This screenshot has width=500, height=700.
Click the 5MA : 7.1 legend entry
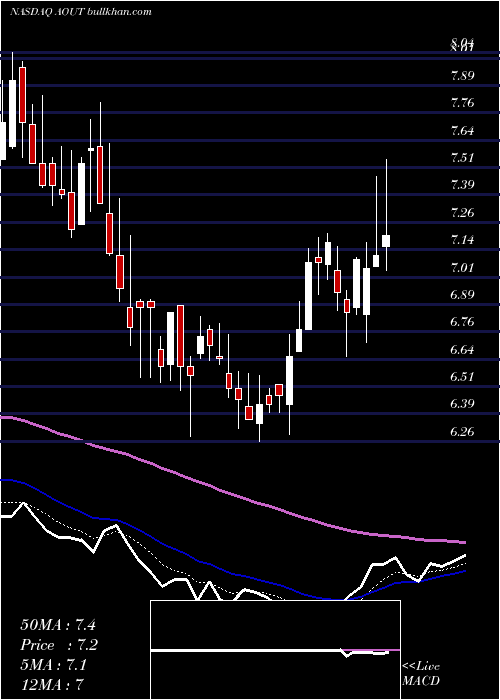(x=54, y=665)
